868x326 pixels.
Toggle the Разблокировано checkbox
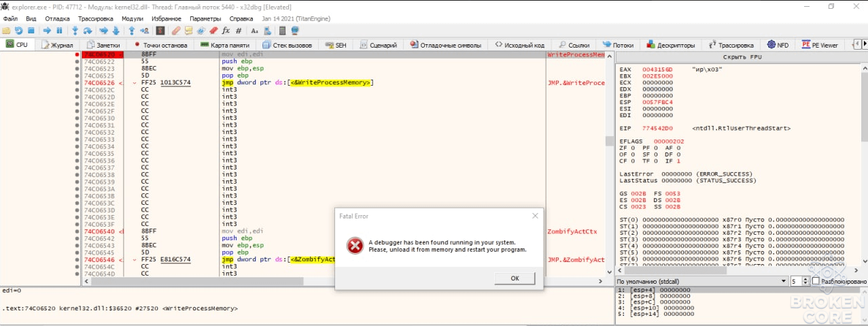coord(816,281)
